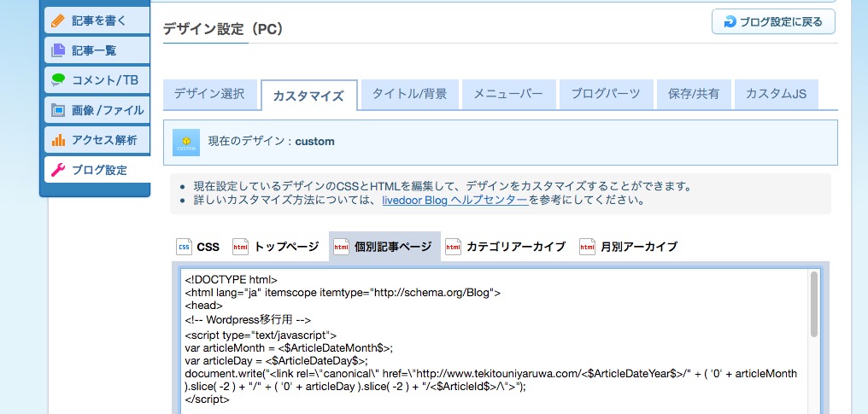Click the pencil icon beside 記事を書く
This screenshot has width=868, height=414.
pos(57,21)
